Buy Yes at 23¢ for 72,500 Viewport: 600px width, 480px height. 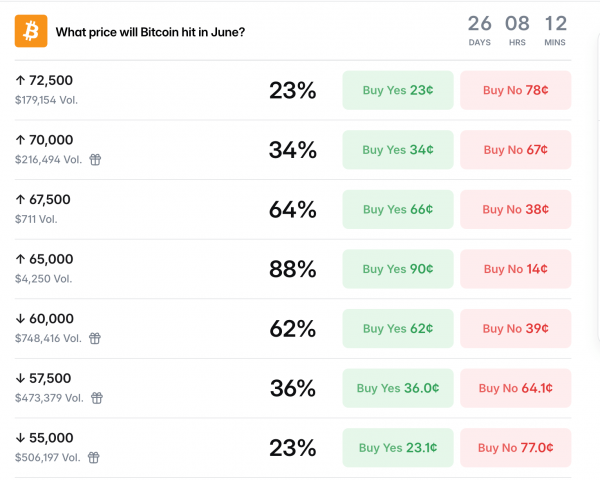pyautogui.click(x=398, y=90)
